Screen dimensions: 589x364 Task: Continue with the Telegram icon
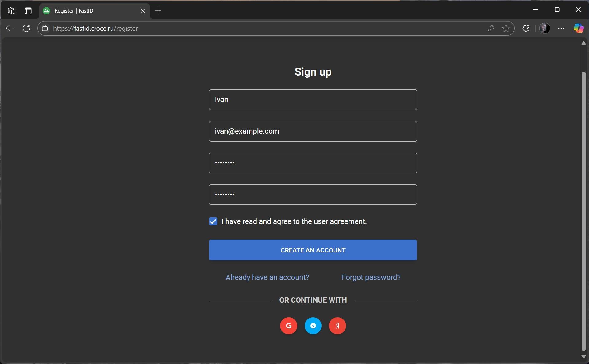313,326
